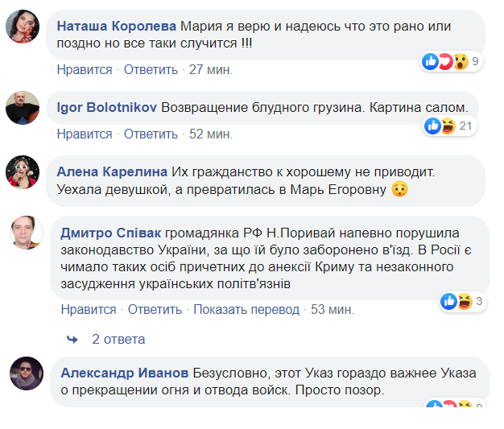Open Александр Иванов's profile avatar
Viewport: 504px width, 429px height.
[x=27, y=373]
